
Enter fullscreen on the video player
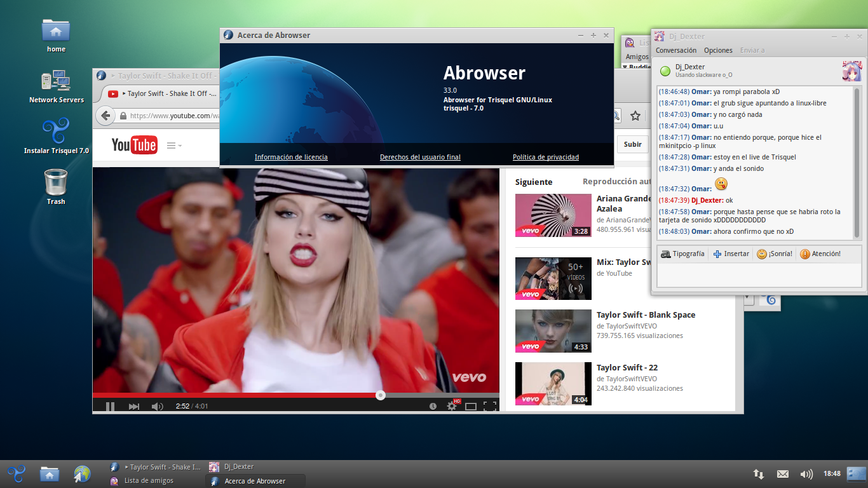(x=490, y=406)
